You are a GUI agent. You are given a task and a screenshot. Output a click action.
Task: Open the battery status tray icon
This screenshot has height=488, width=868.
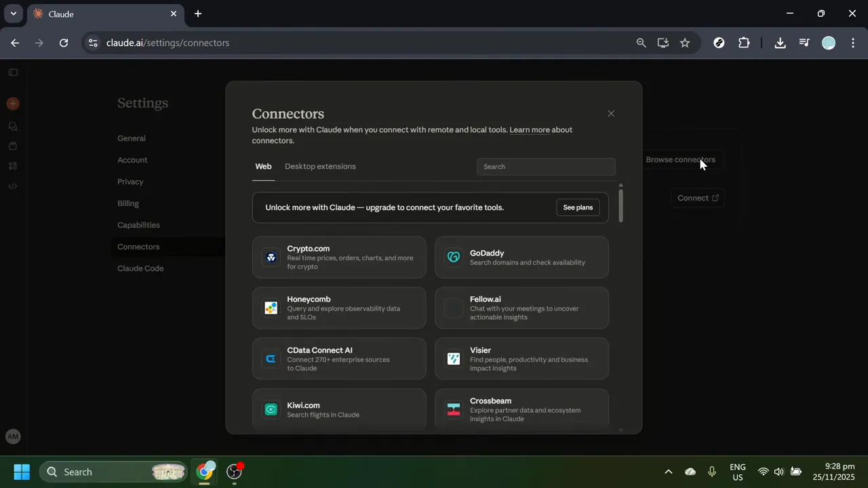(796, 472)
